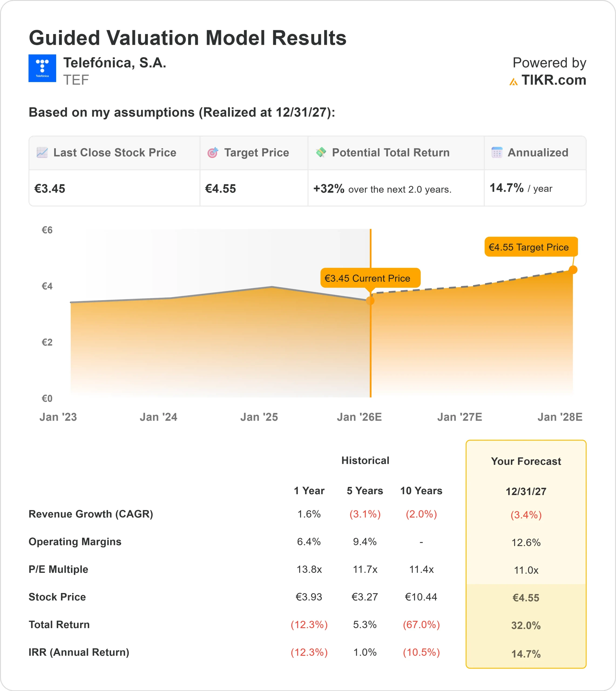Click the forecast Stock Price €4.55 cell
This screenshot has width=616, height=691.
(526, 598)
